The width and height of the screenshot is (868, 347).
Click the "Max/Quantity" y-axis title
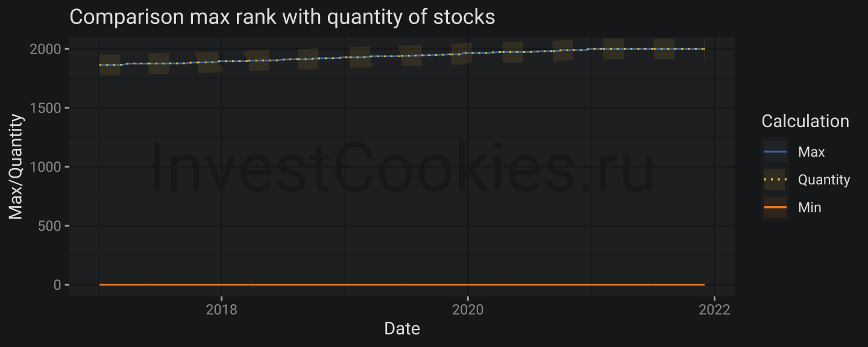[16, 166]
